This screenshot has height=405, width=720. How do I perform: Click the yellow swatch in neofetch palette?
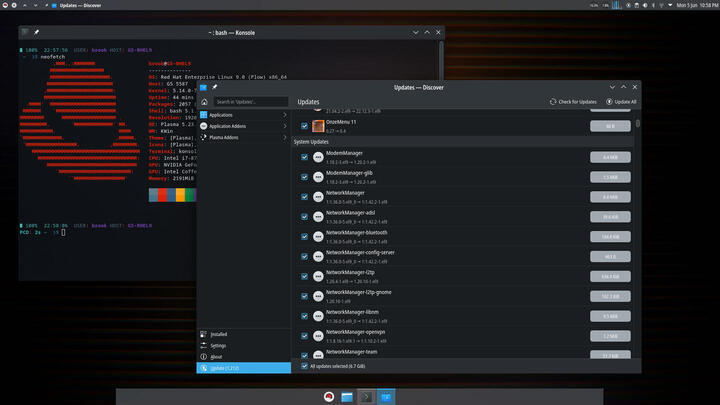180,195
